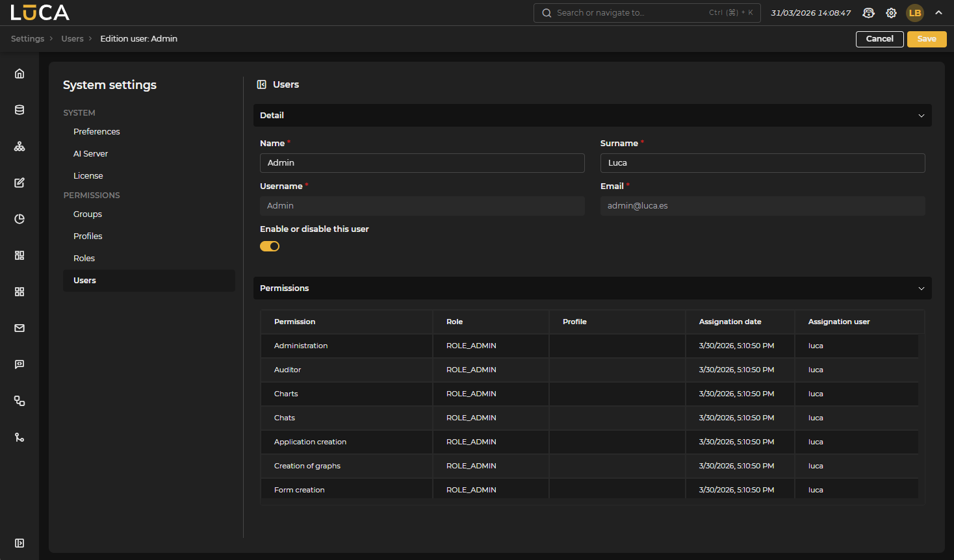
Task: Open Roles in the settings menu
Action: point(84,259)
